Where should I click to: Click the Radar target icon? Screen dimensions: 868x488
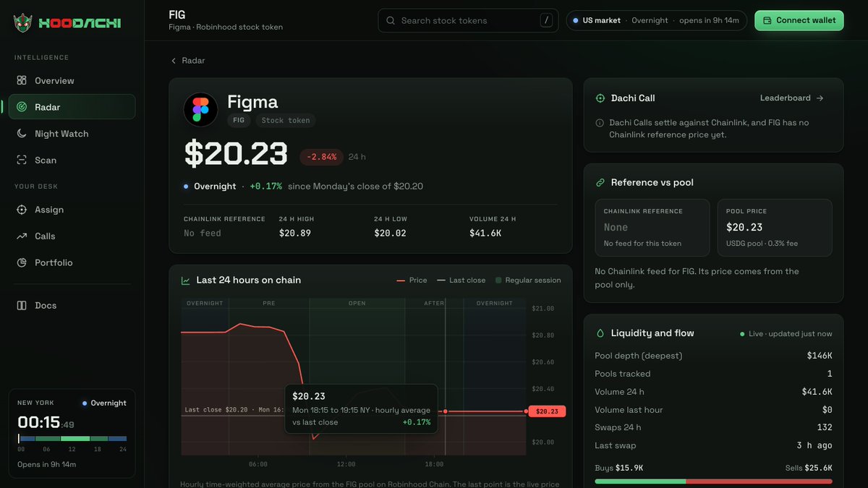click(22, 107)
